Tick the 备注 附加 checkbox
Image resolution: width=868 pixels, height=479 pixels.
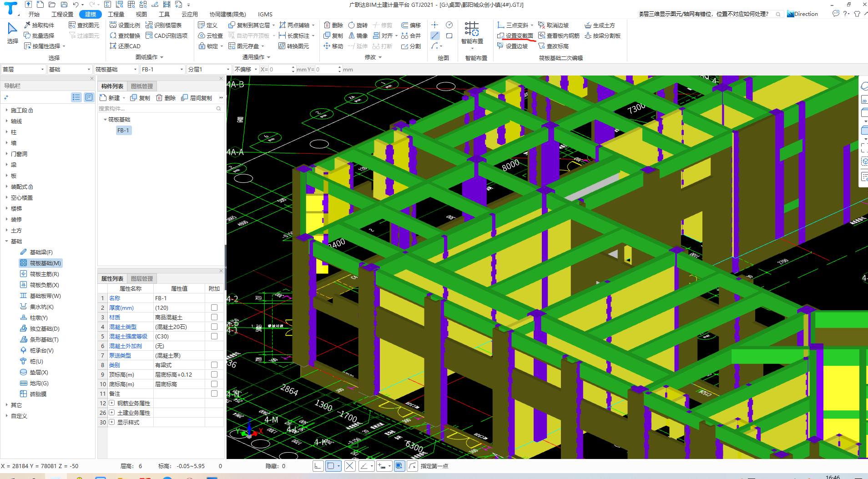coord(214,393)
